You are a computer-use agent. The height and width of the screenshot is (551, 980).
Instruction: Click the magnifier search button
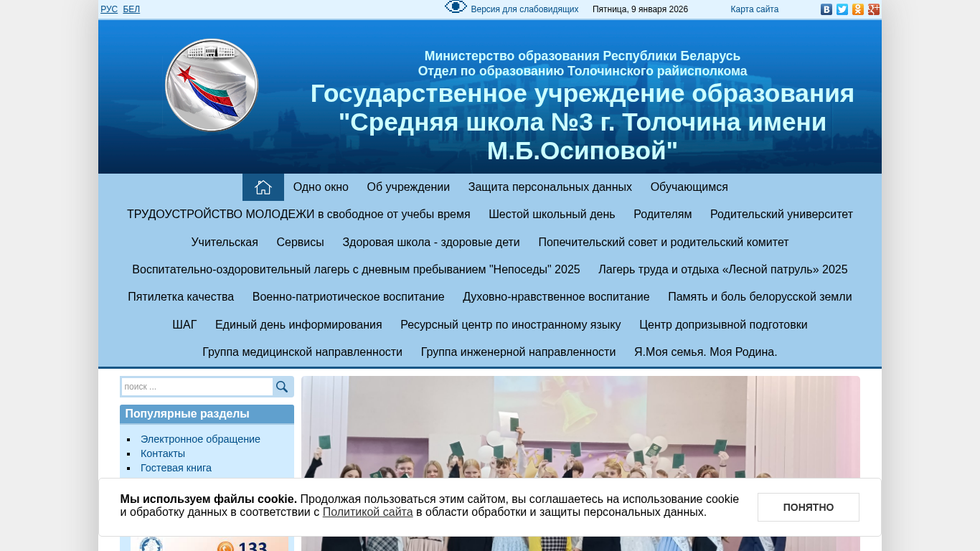coord(282,387)
